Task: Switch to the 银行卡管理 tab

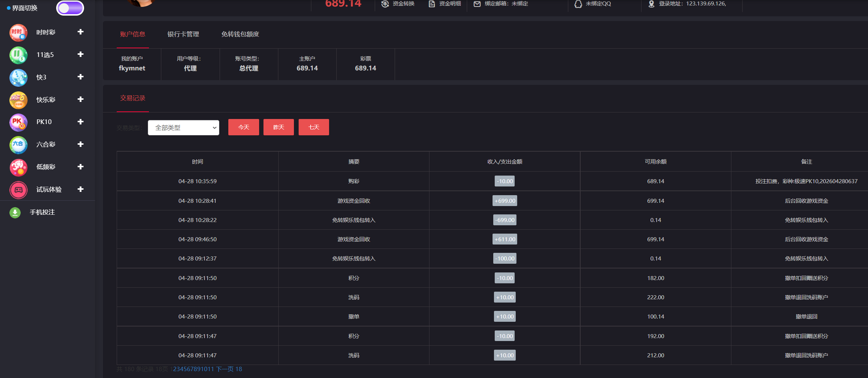Action: click(x=183, y=34)
